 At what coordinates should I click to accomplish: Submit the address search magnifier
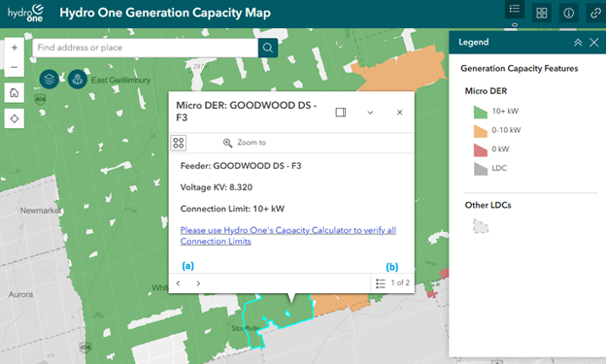(268, 48)
